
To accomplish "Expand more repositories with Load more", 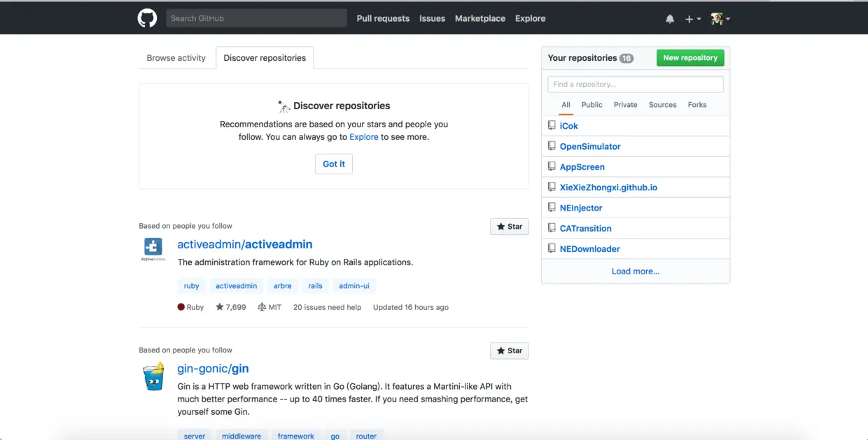I will 635,271.
